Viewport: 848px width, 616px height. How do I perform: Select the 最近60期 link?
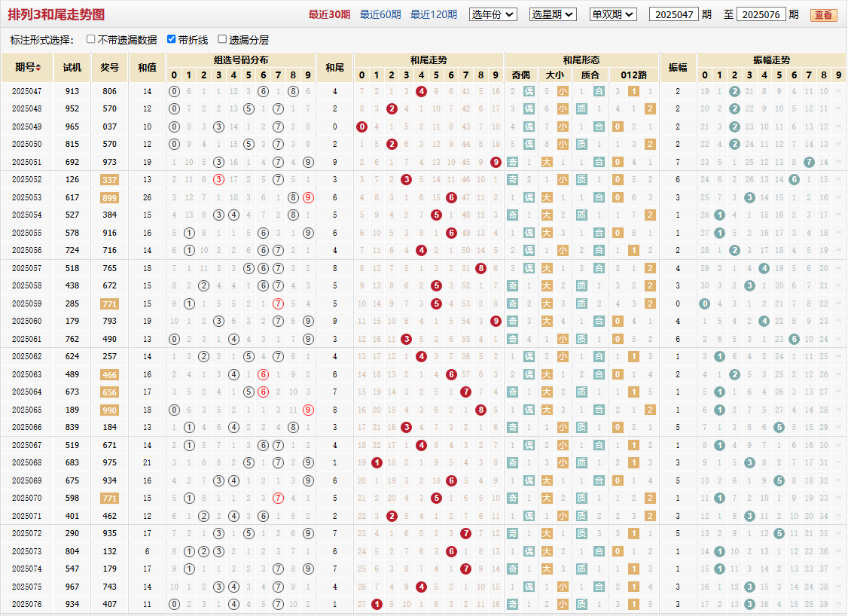(380, 14)
